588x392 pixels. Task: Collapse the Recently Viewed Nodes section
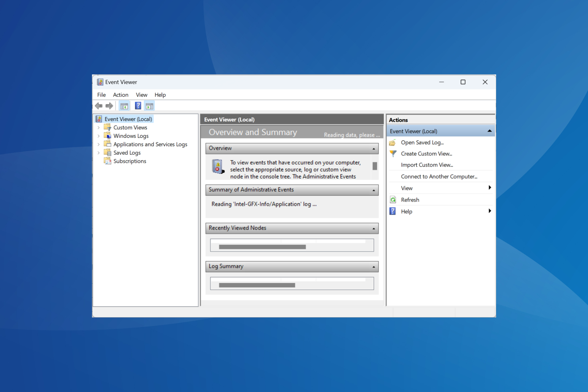click(x=373, y=227)
